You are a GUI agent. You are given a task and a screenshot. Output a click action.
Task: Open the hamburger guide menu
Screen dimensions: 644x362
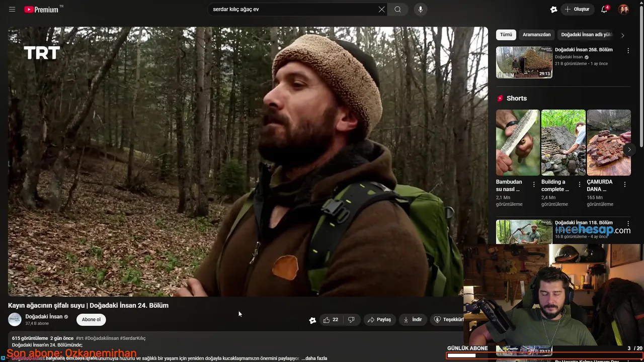click(12, 10)
